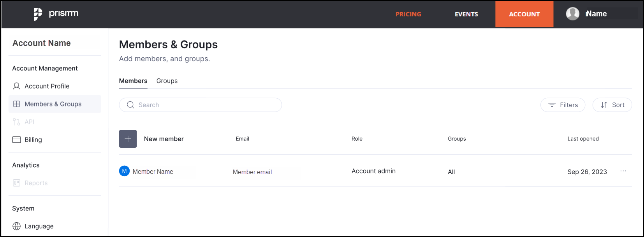This screenshot has width=644, height=237.
Task: Go to the Events page
Action: [x=466, y=14]
